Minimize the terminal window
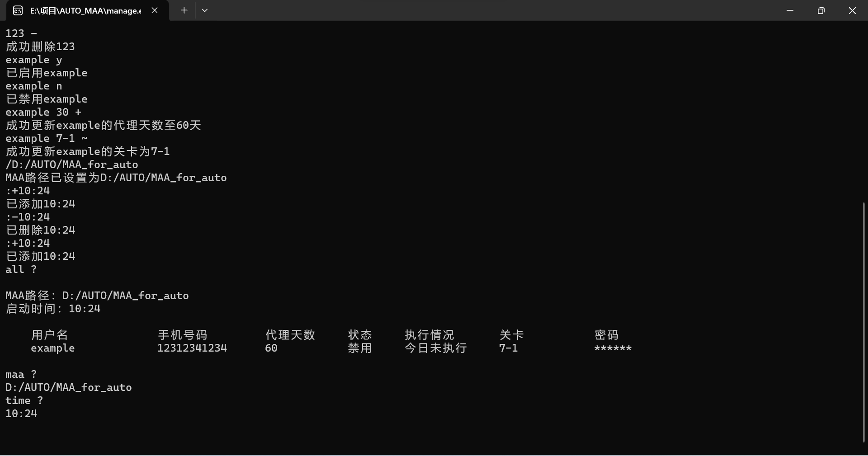Screen dimensions: 868x456 click(790, 10)
